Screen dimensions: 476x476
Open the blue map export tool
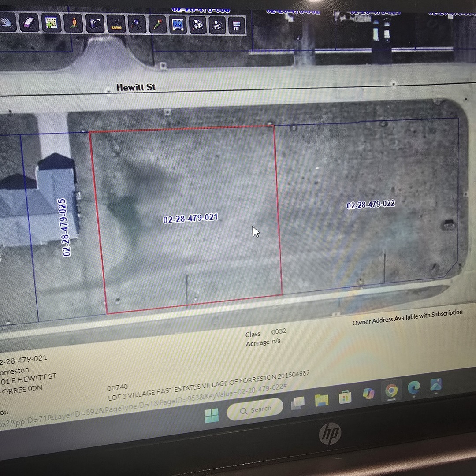tap(177, 24)
